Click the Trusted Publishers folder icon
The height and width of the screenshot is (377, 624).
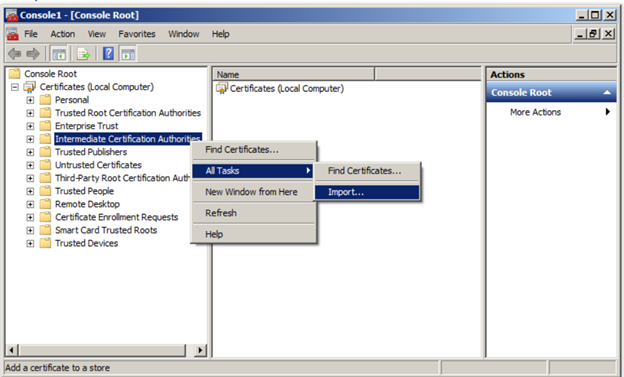point(45,152)
